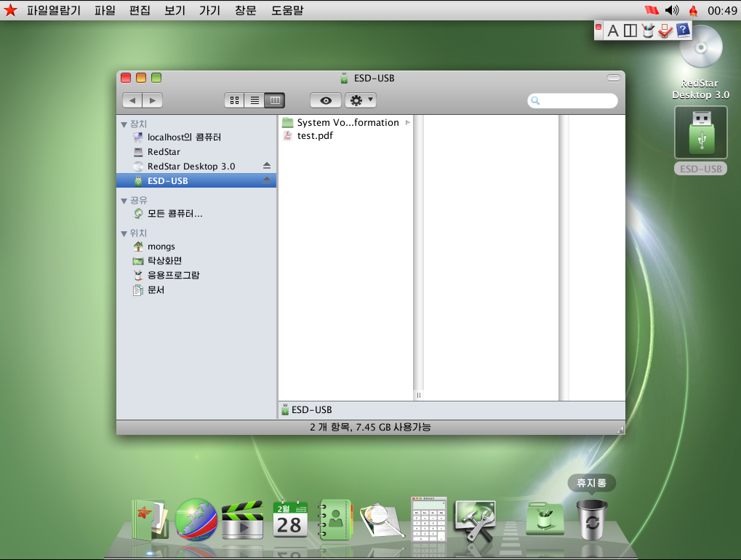
Task: Click the window resize grip corner
Action: [620, 429]
